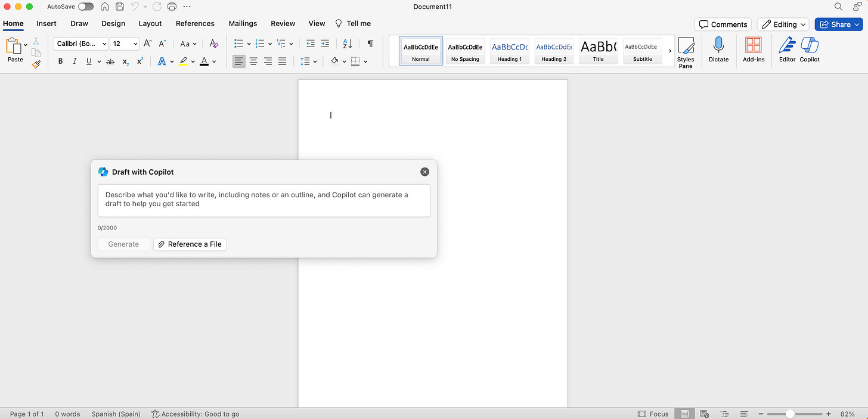
Task: Launch the Editor tool
Action: [x=787, y=49]
